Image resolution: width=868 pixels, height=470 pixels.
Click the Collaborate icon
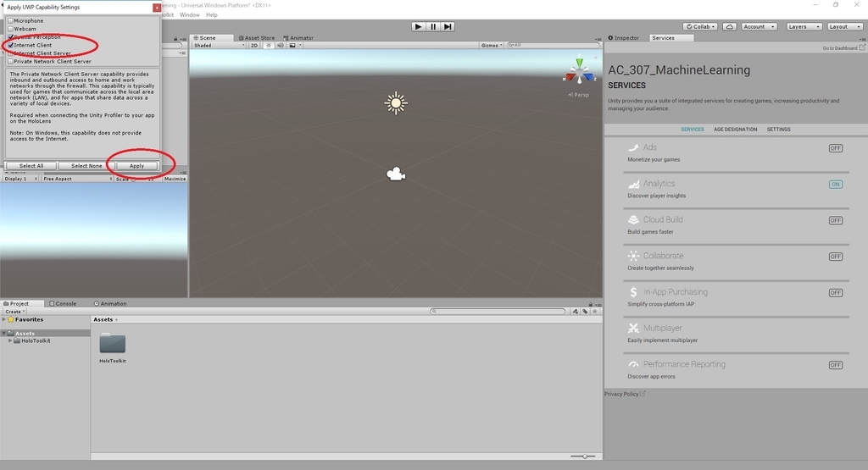633,256
